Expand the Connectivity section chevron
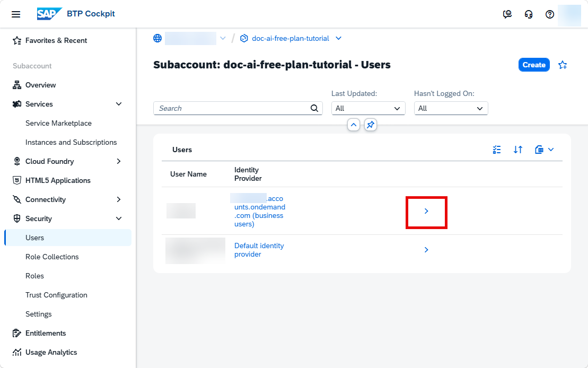Viewport: 588px width, 368px height. point(119,199)
